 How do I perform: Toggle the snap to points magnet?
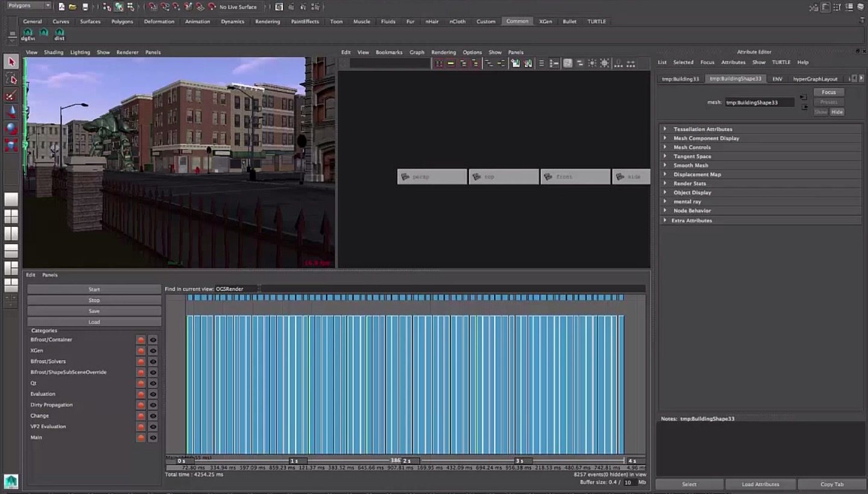pyautogui.click(x=177, y=7)
